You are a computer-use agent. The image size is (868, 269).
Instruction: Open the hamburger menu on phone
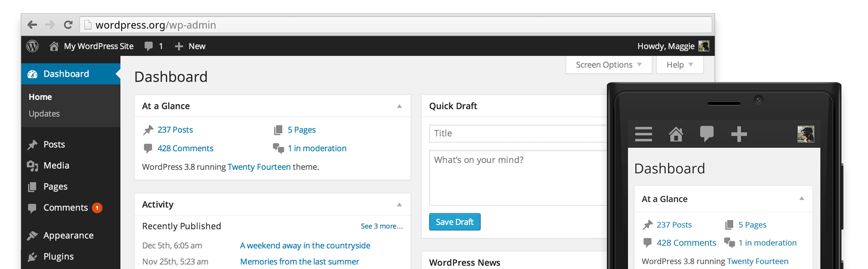644,134
